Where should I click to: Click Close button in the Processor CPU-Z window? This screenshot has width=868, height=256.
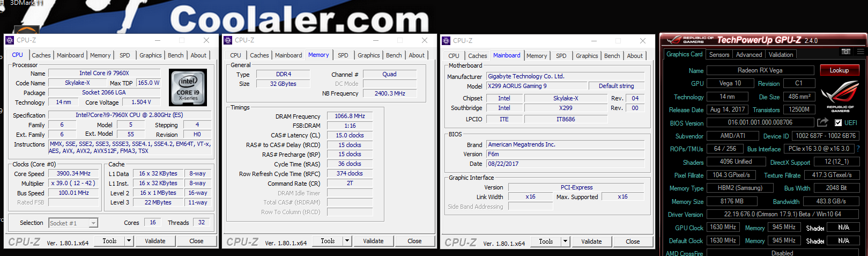coord(196,241)
